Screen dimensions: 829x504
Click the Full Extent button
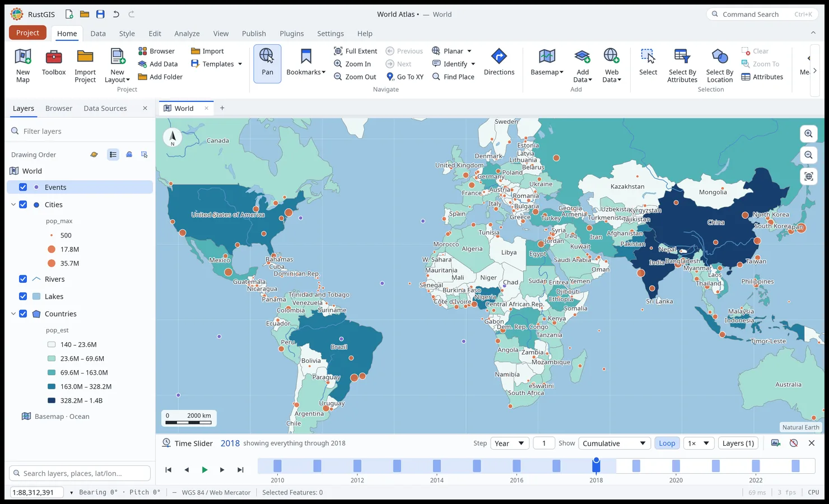[x=356, y=51]
